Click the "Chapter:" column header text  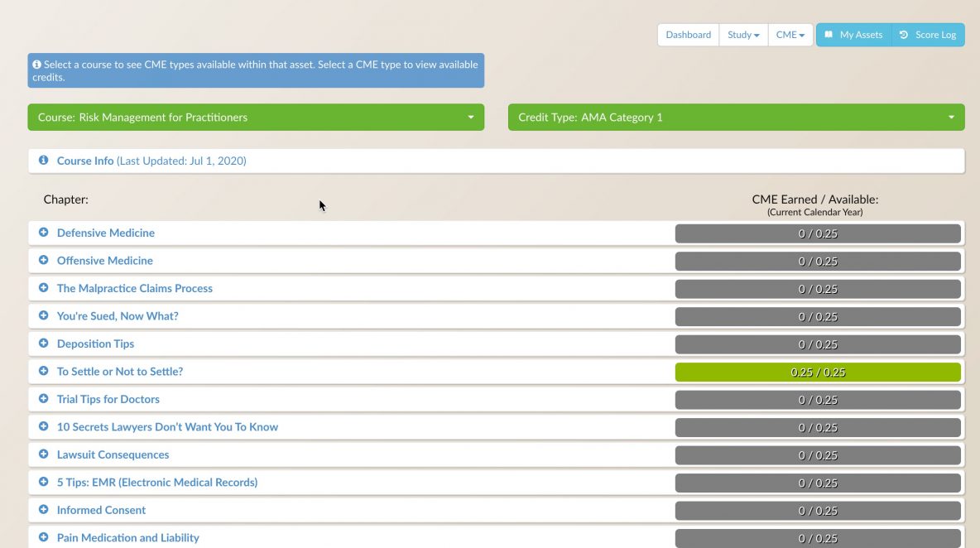coord(65,199)
